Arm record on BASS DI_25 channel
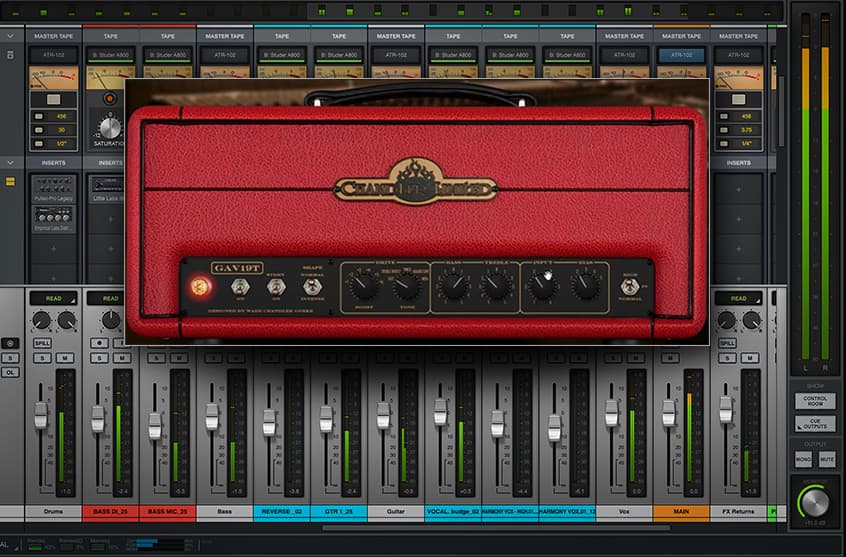Screen dimensions: 846x557 [99, 343]
